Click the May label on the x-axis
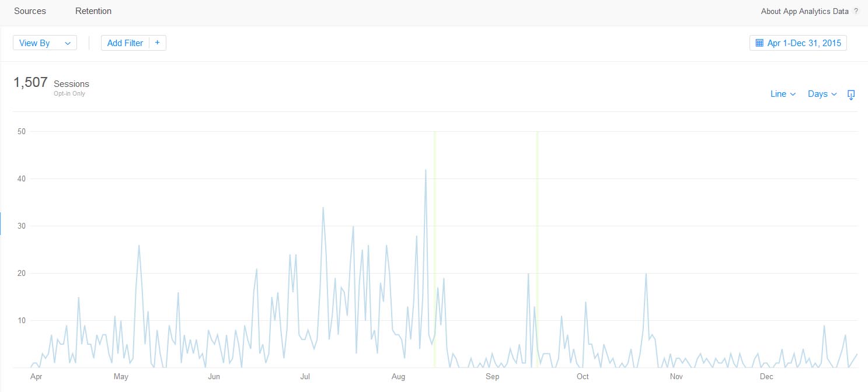Image resolution: width=868 pixels, height=392 pixels. [x=121, y=377]
